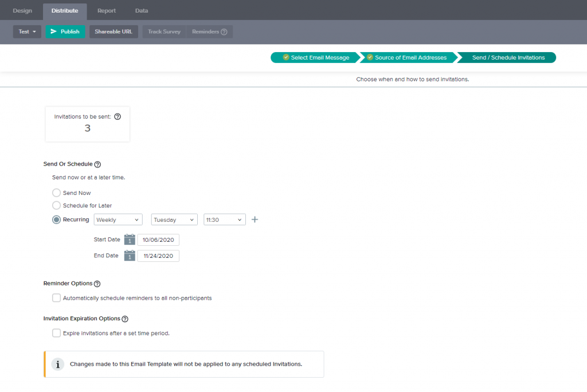Open help for Invitations to be sent
This screenshot has height=392, width=587.
118,116
